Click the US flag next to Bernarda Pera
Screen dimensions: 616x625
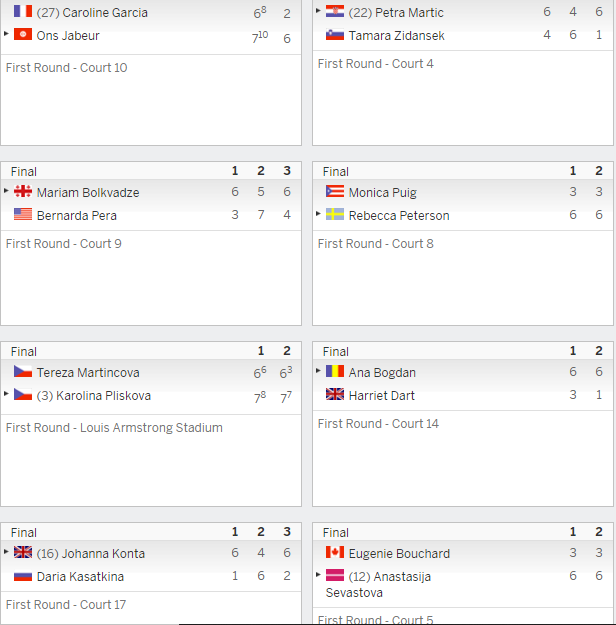[x=23, y=214]
